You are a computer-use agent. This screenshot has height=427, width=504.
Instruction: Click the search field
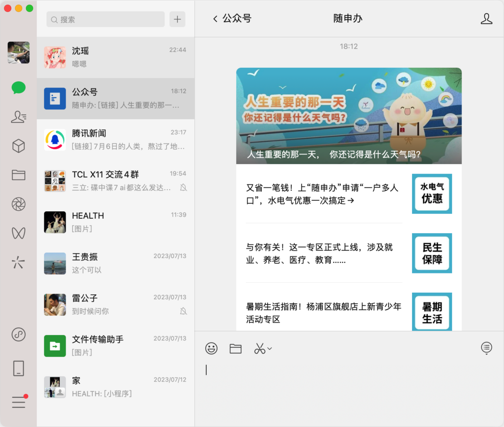(105, 19)
